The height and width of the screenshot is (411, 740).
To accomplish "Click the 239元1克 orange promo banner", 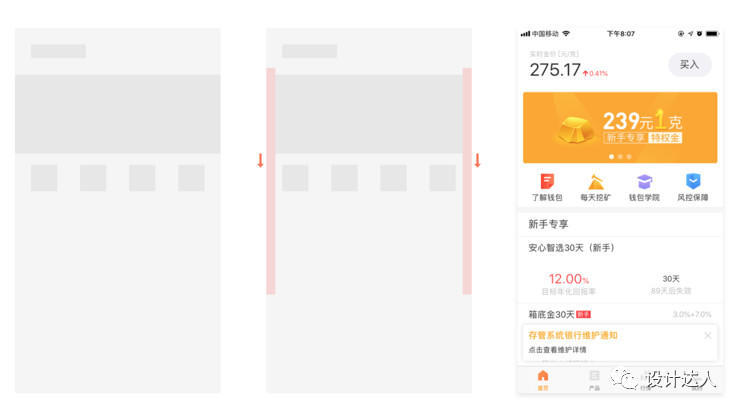I will [x=620, y=128].
